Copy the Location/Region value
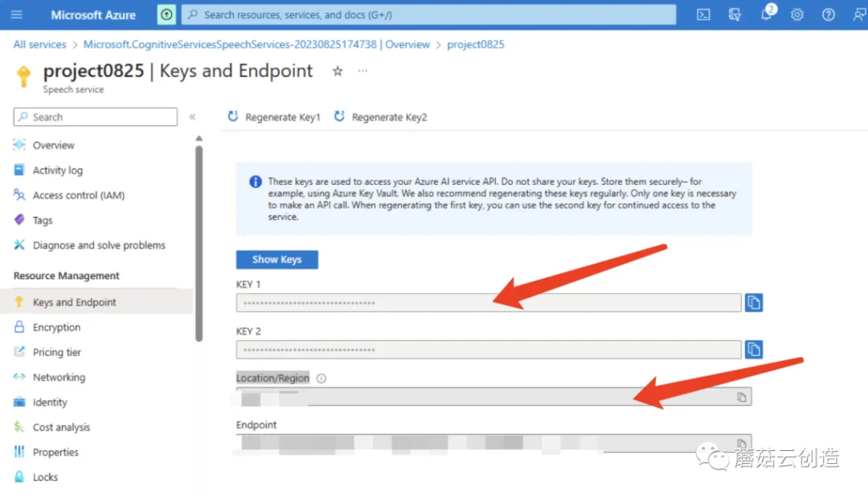 tap(741, 397)
